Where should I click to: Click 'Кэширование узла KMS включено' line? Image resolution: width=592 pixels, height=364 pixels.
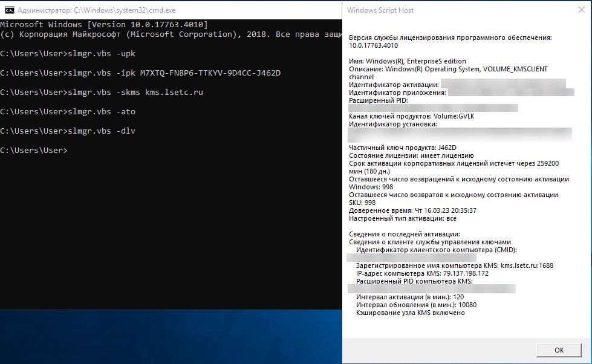pos(410,313)
